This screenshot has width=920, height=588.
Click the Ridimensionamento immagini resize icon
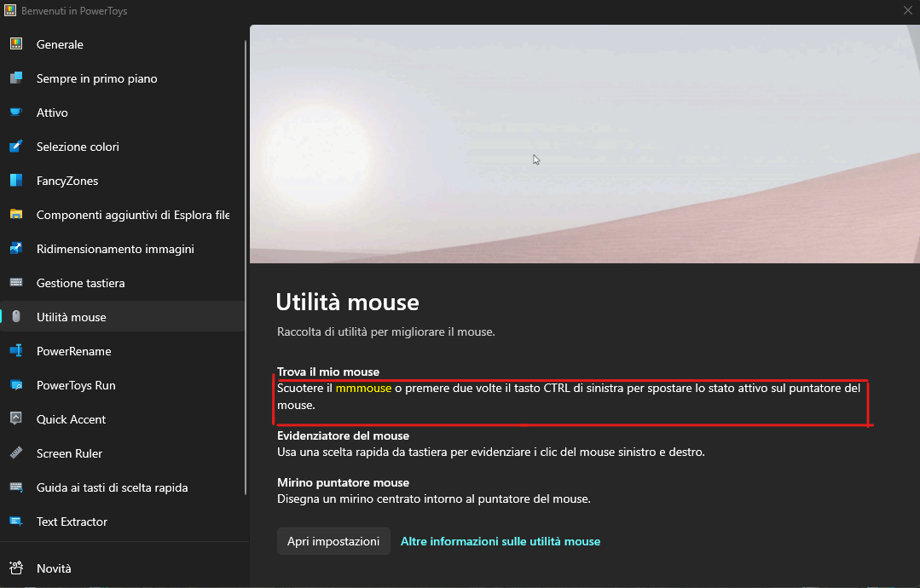[16, 248]
